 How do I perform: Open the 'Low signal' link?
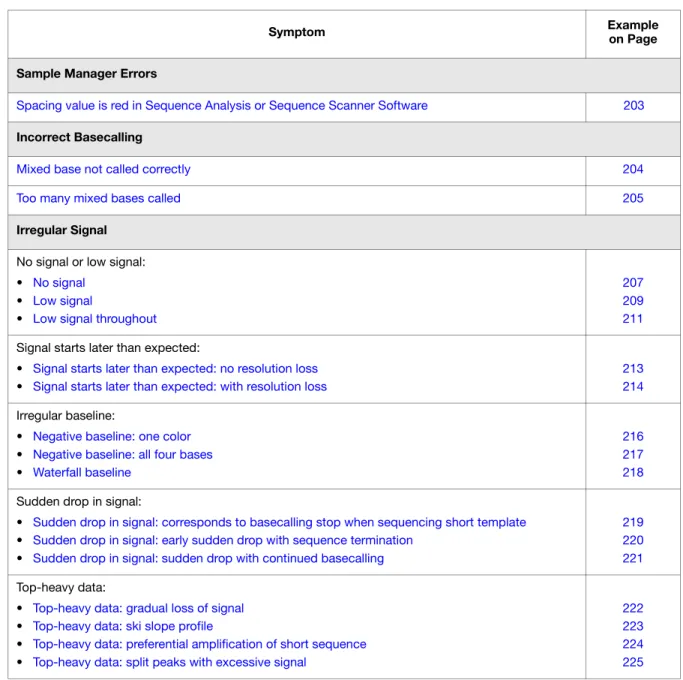click(x=63, y=301)
